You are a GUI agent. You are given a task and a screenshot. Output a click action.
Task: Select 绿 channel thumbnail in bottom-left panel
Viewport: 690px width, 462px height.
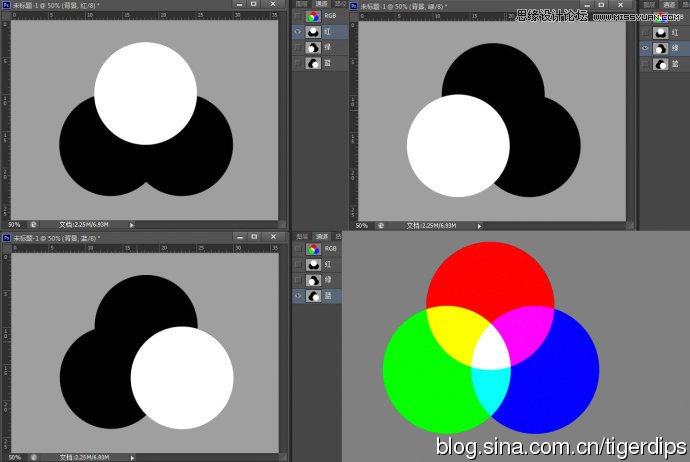tap(313, 280)
